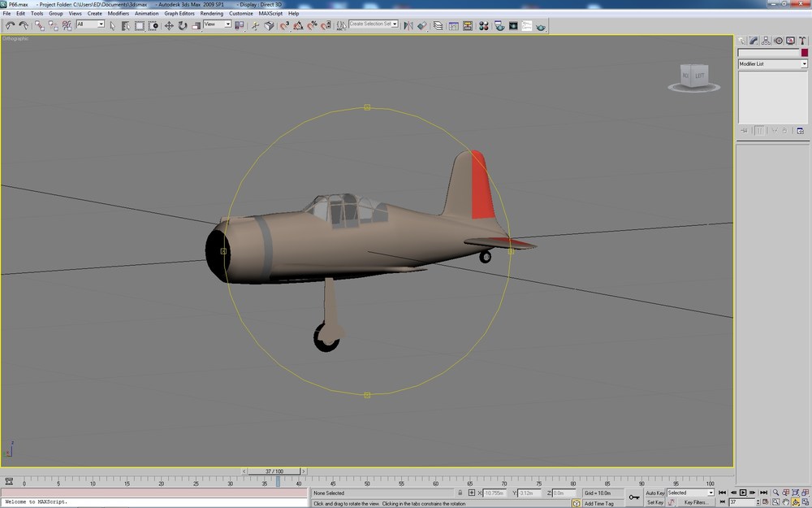Image resolution: width=812 pixels, height=508 pixels.
Task: Toggle the Percent Snap button
Action: (x=312, y=25)
